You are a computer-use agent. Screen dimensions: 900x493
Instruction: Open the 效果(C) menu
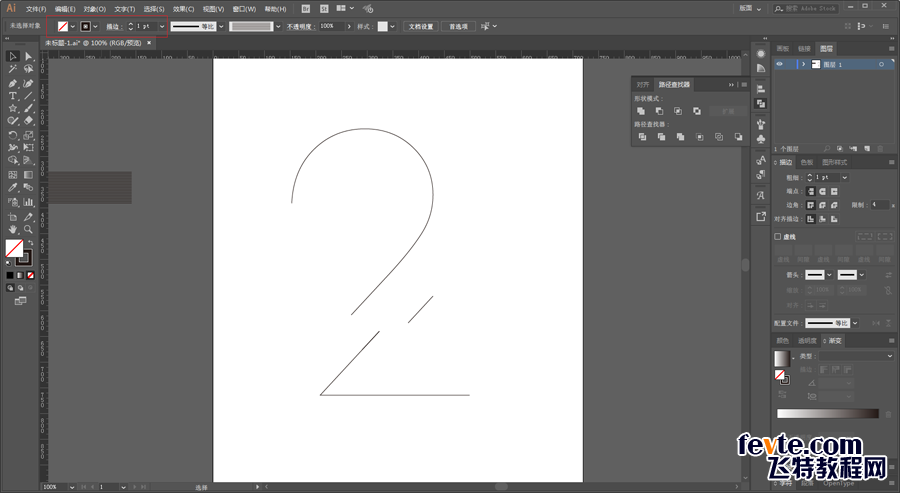coord(184,9)
